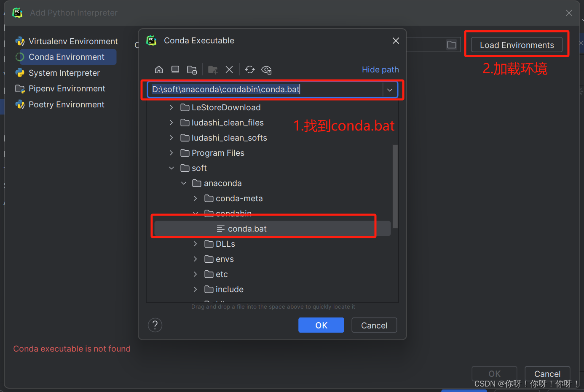Select ludashi_clean_softs folder row

[273, 138]
